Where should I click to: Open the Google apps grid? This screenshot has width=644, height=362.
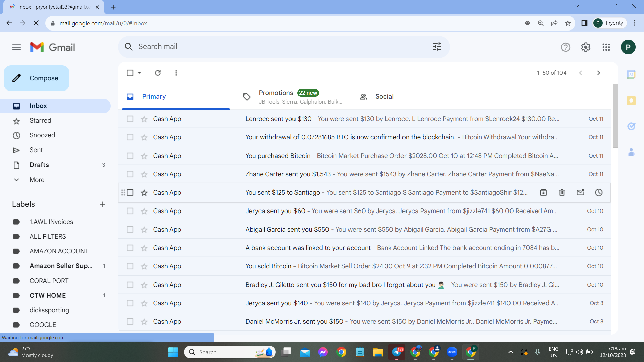click(x=606, y=47)
